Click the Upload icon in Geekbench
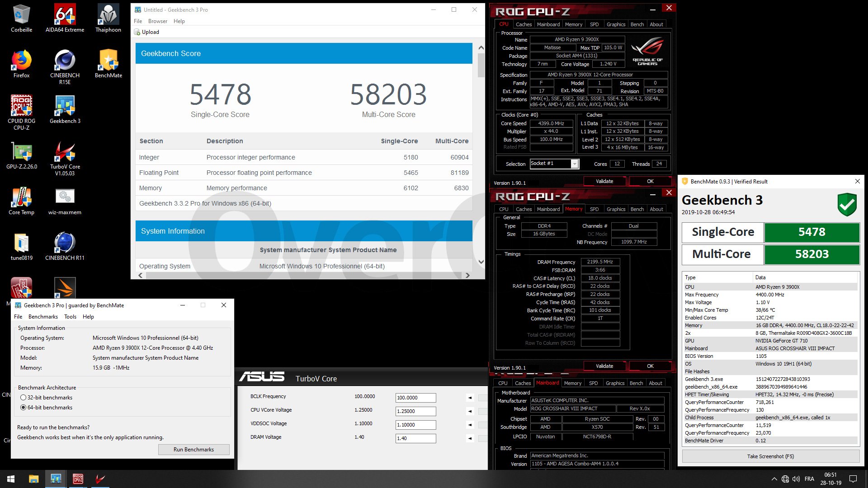Image resolution: width=868 pixels, height=488 pixels. [x=137, y=32]
